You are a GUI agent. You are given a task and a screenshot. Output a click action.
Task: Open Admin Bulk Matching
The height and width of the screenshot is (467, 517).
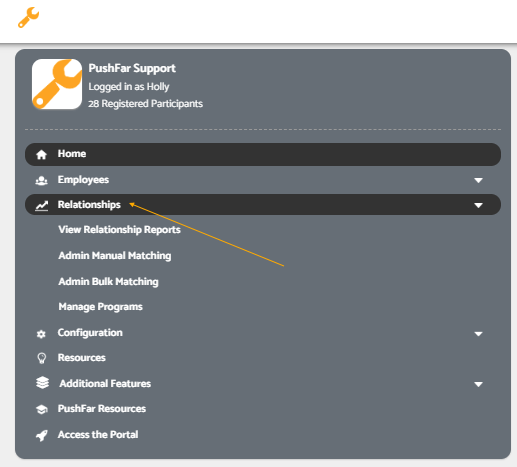tap(108, 282)
